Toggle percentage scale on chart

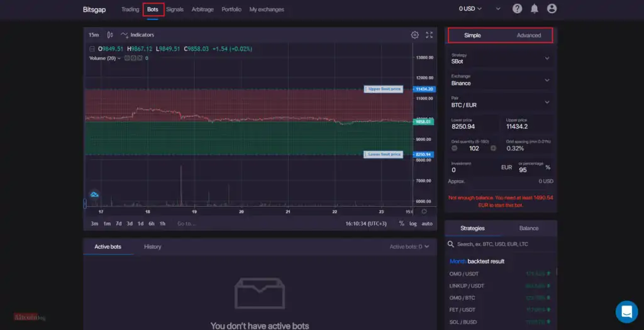pyautogui.click(x=401, y=224)
